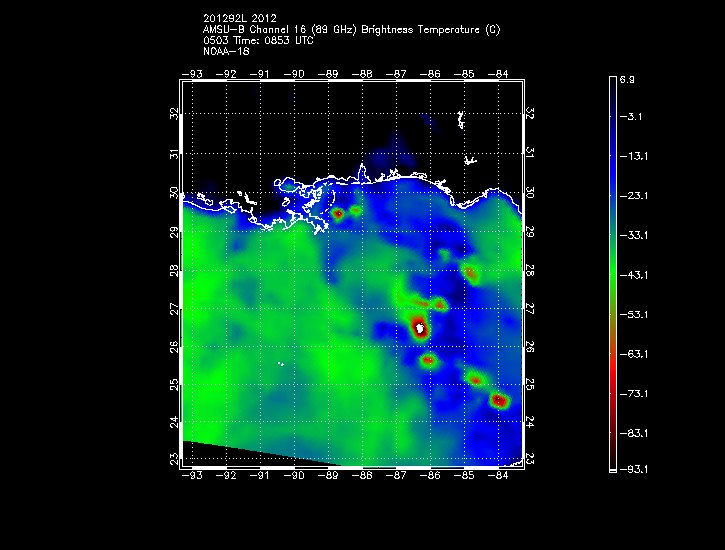Select the 32 latitude label on the left axis
The height and width of the screenshot is (550, 725).
point(174,114)
